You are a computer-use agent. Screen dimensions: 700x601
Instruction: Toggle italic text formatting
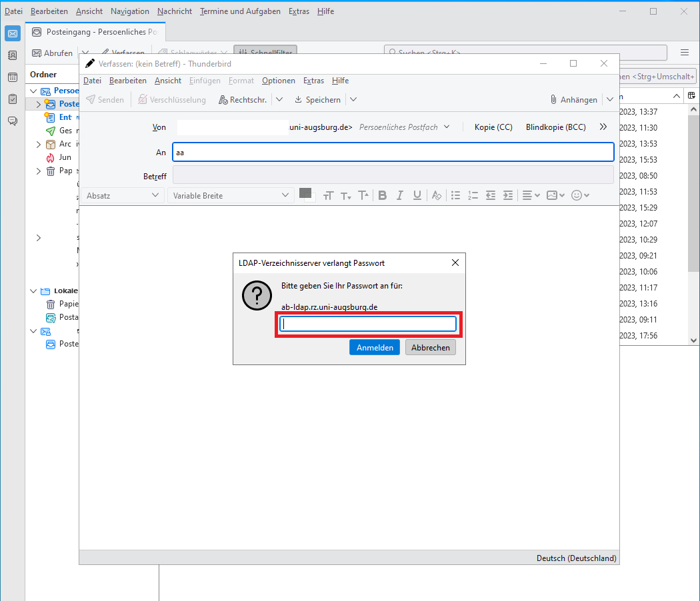[400, 195]
